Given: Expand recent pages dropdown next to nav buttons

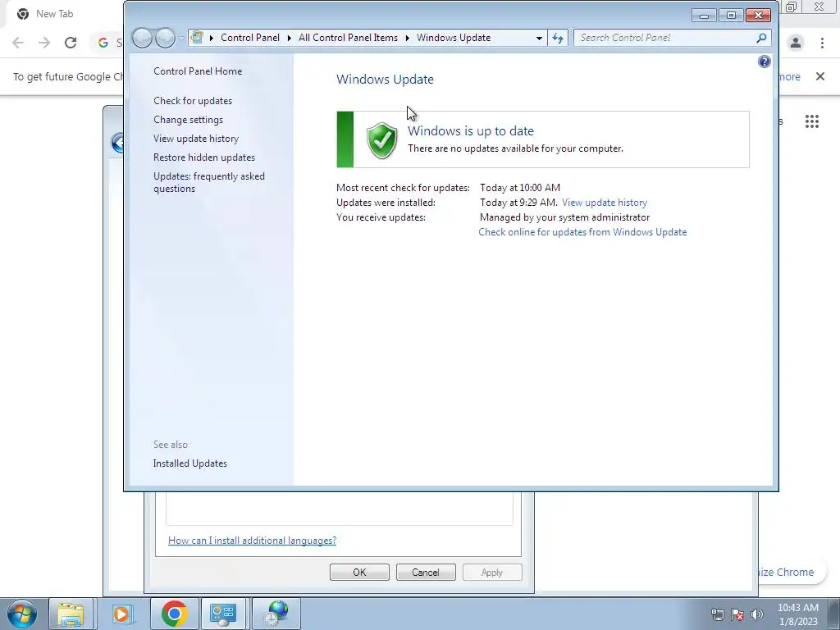Looking at the screenshot, I should [x=181, y=38].
